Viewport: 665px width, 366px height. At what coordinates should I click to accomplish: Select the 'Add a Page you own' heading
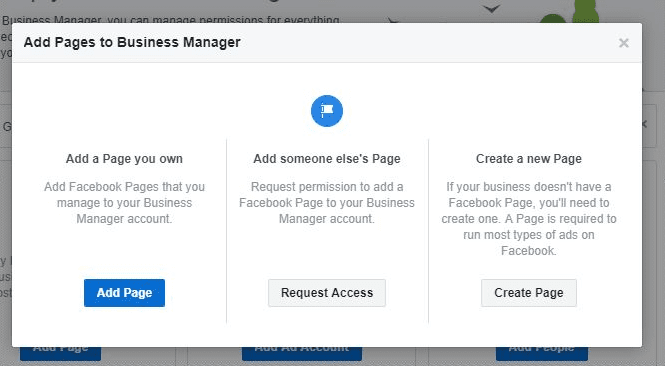(124, 159)
